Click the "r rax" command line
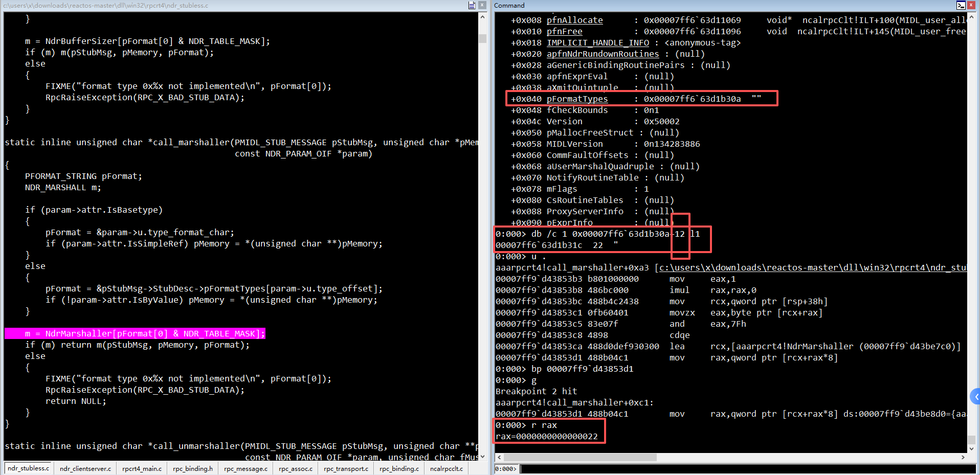 [x=526, y=425]
